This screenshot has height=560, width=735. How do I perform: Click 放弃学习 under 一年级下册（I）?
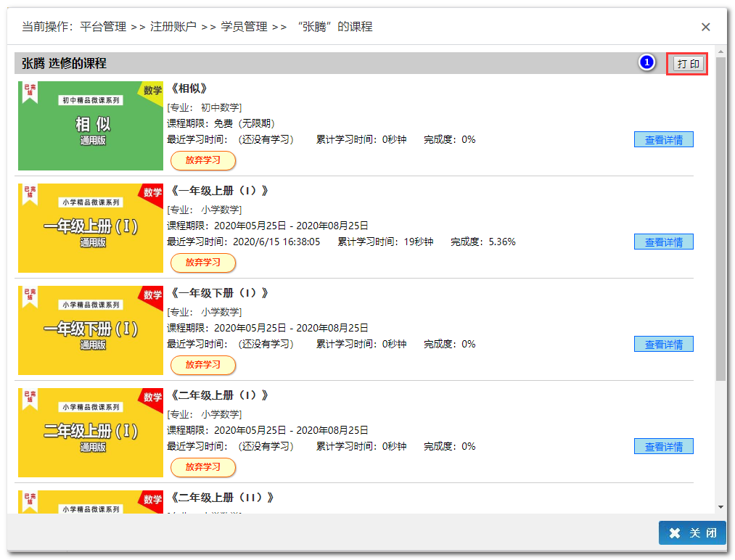pos(203,365)
